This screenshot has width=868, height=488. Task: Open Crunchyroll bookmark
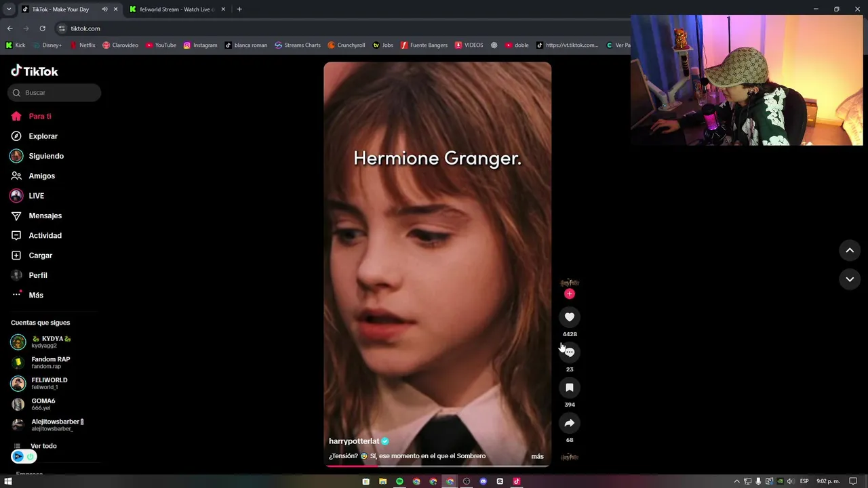click(x=346, y=45)
